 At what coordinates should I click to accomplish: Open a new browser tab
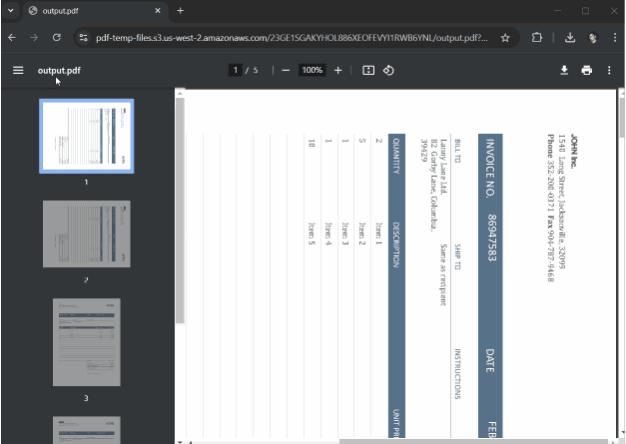[180, 11]
